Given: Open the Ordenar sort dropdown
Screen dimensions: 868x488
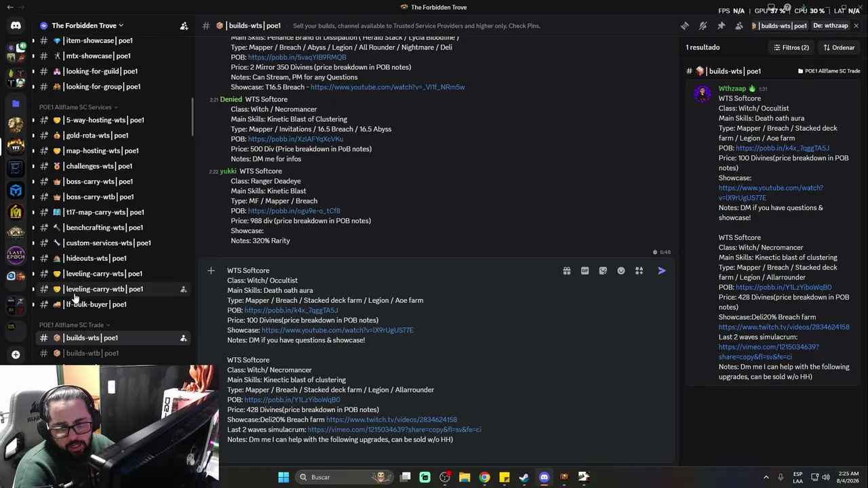Looking at the screenshot, I should click(839, 48).
